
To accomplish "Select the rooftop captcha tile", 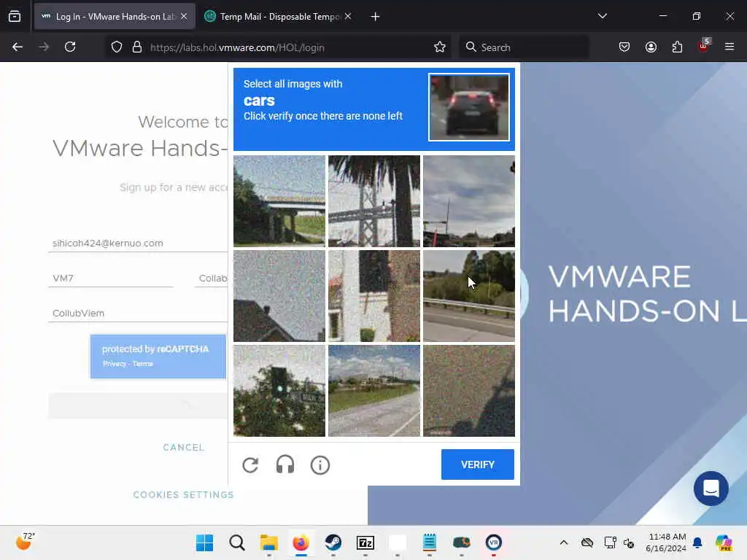I will (x=279, y=296).
